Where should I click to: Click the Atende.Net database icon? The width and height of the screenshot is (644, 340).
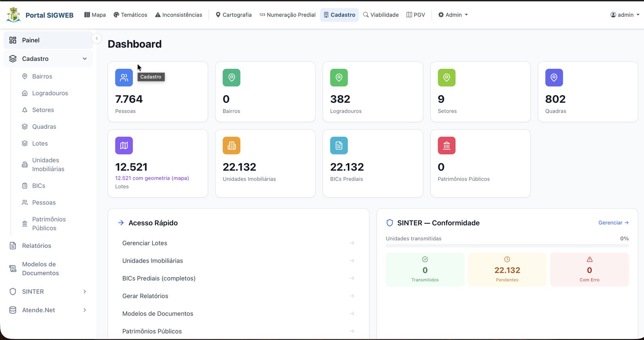[x=13, y=310]
